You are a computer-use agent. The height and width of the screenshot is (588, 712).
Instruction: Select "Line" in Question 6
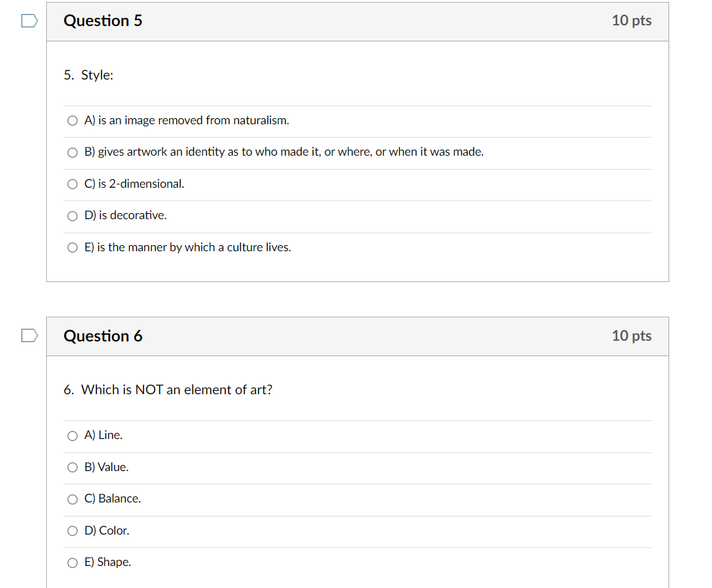point(72,436)
